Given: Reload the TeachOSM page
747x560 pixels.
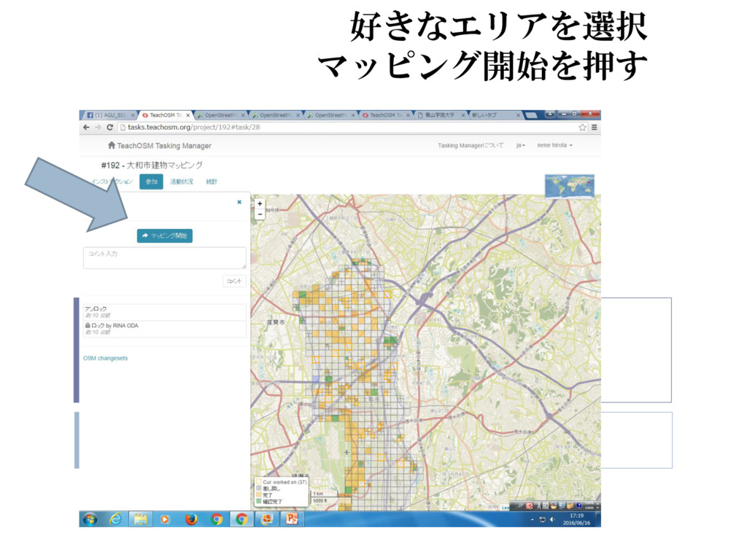Looking at the screenshot, I should pos(109,127).
